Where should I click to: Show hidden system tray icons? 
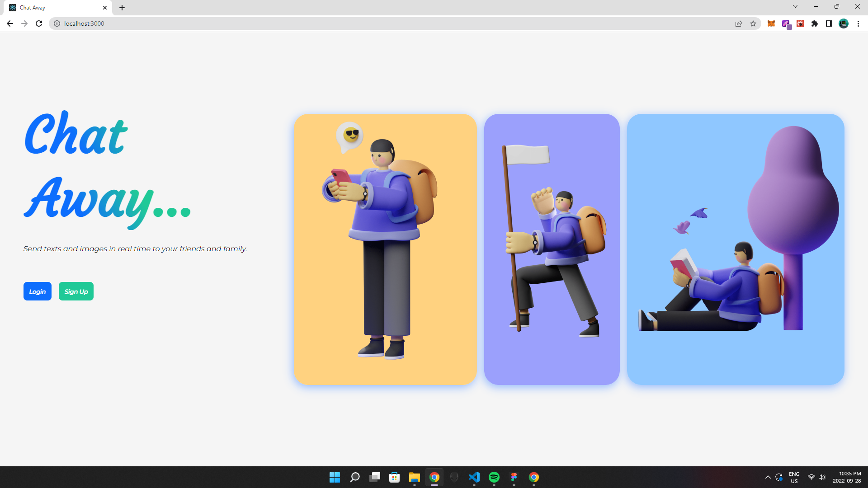click(x=768, y=477)
